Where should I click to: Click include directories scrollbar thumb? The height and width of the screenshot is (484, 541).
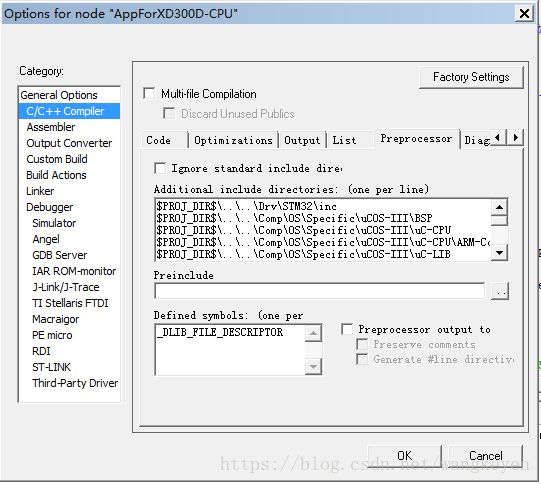(x=499, y=220)
